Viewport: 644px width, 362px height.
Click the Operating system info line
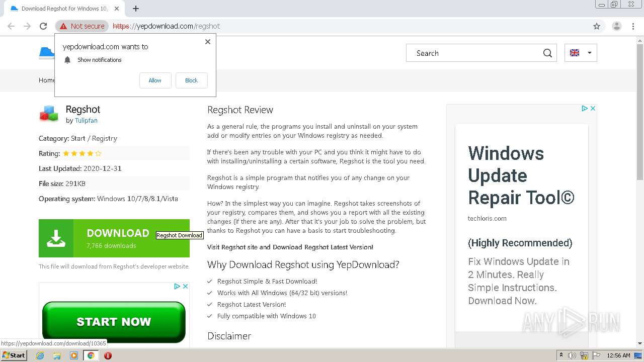tap(108, 199)
